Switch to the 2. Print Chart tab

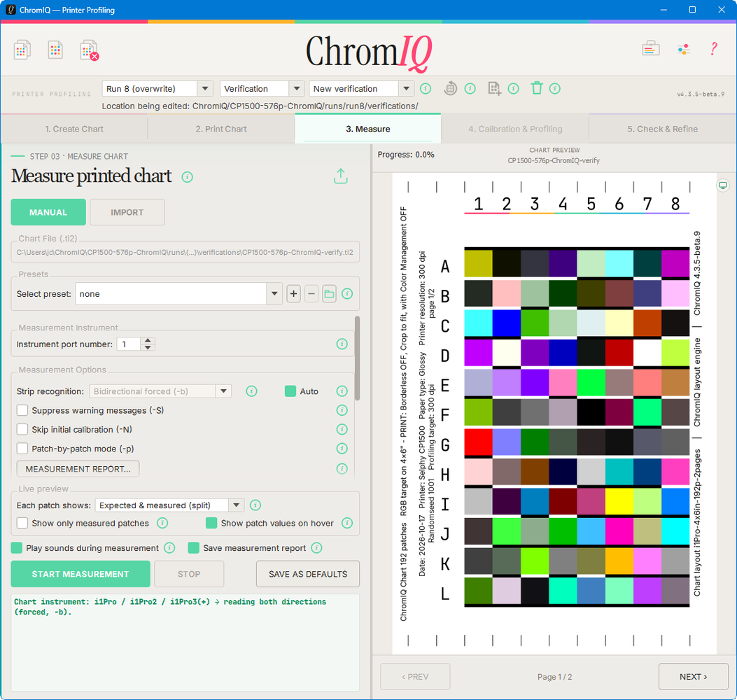point(221,129)
